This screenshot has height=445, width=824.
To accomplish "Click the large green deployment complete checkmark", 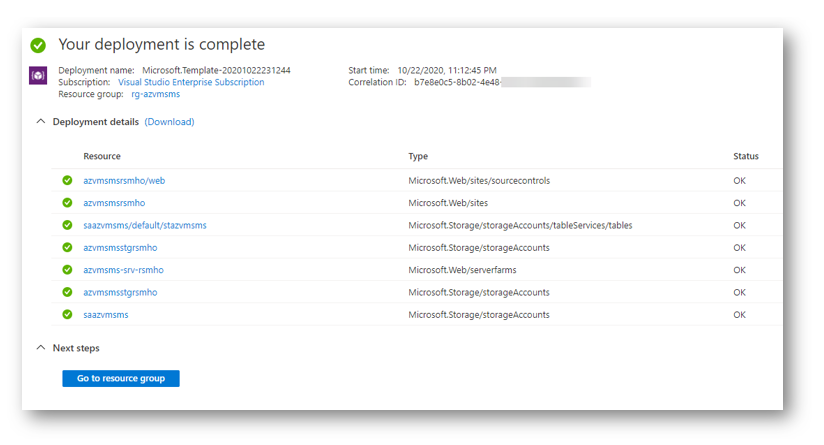I will (x=38, y=45).
